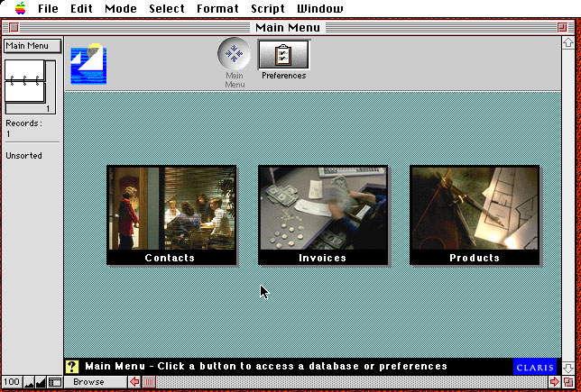This screenshot has height=392, width=581.
Task: Open the Script menu
Action: (x=268, y=8)
